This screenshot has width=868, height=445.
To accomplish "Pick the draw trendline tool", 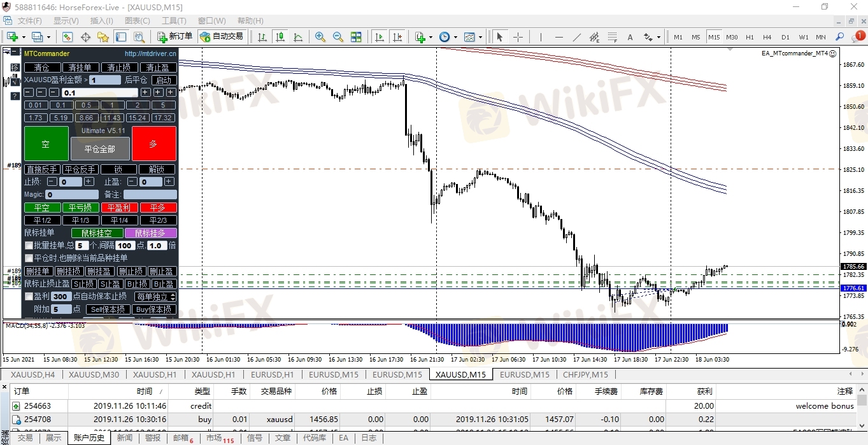I will (576, 37).
